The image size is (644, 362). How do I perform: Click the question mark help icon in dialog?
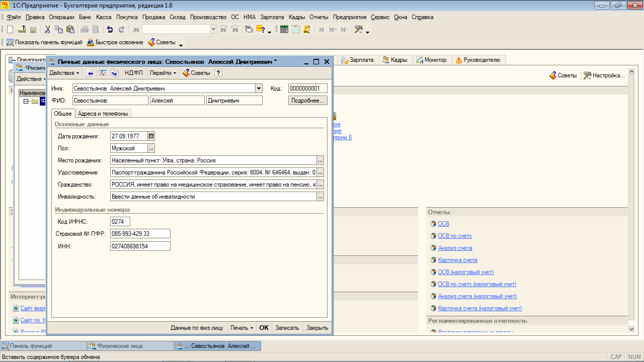[218, 73]
